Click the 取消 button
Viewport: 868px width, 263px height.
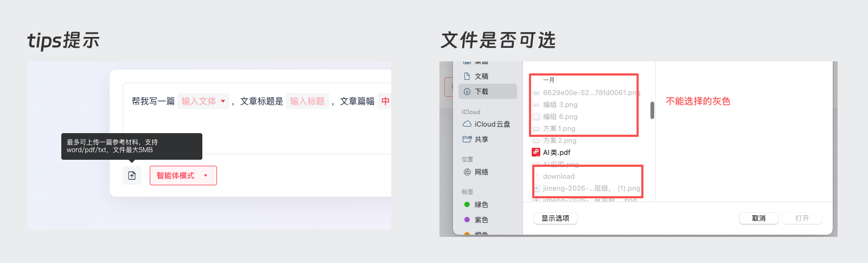[759, 218]
